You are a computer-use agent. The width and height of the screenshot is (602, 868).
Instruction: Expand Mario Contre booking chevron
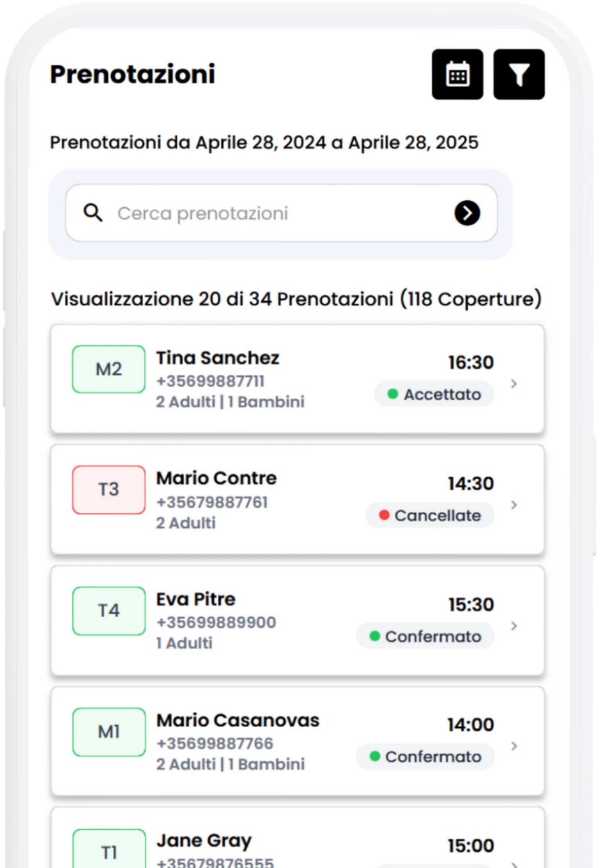tap(514, 505)
